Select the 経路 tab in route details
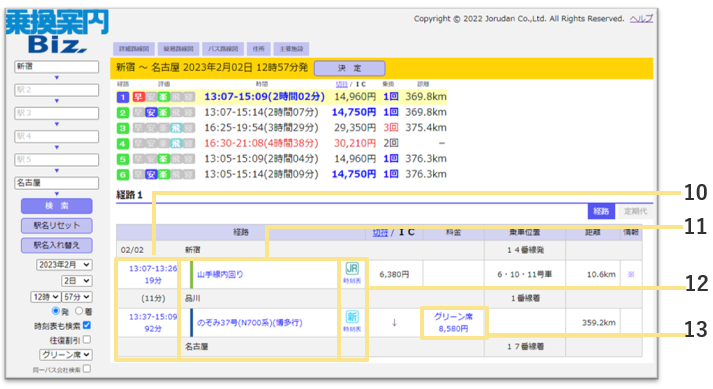Screen dimensions: 713x389 [x=601, y=211]
